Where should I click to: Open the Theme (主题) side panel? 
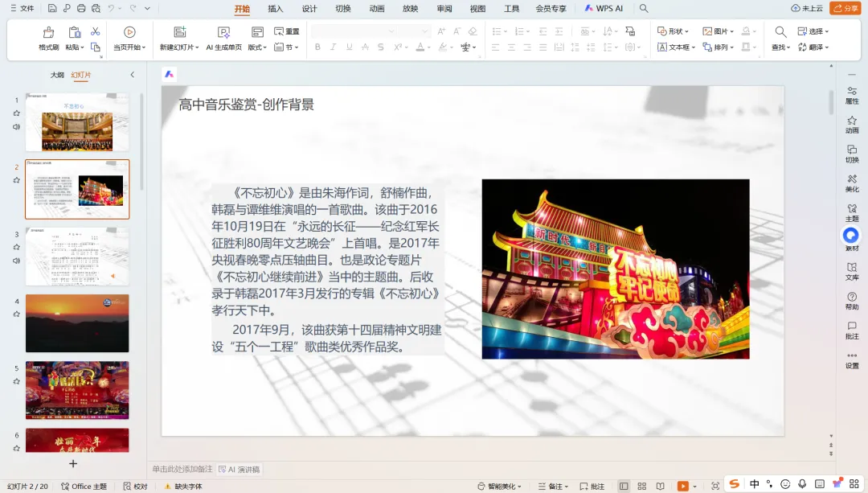pos(852,212)
